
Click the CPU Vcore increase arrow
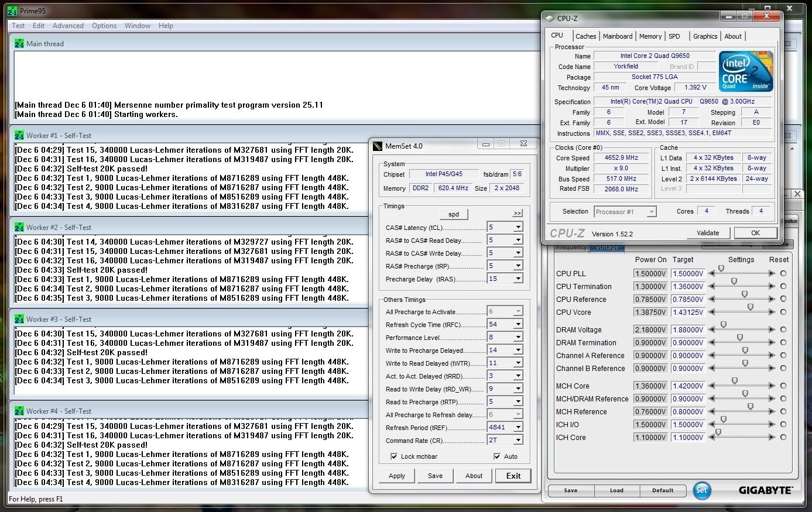772,312
